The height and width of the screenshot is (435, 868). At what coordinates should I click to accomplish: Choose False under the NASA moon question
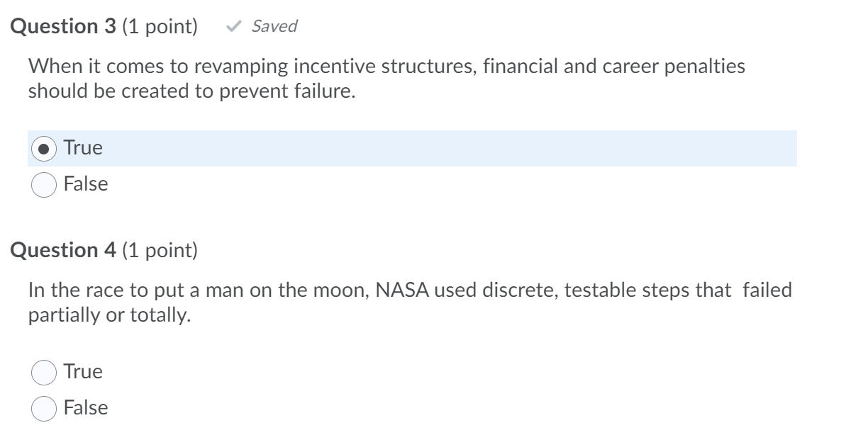[x=43, y=407]
